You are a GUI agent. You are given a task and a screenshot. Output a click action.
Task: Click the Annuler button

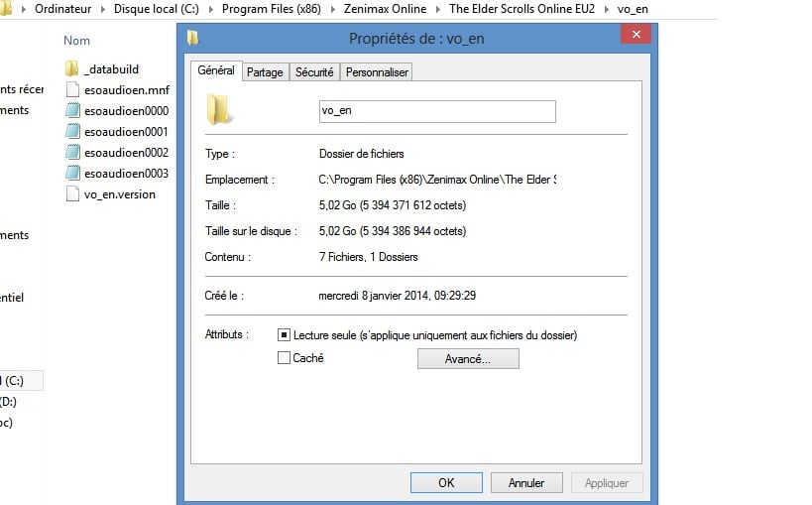[526, 483]
